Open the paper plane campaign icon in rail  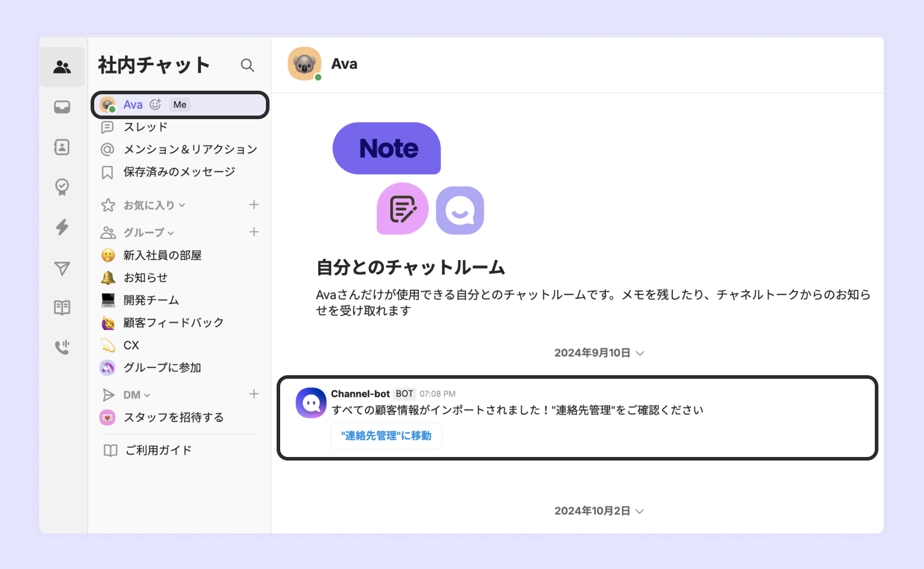pyautogui.click(x=62, y=268)
